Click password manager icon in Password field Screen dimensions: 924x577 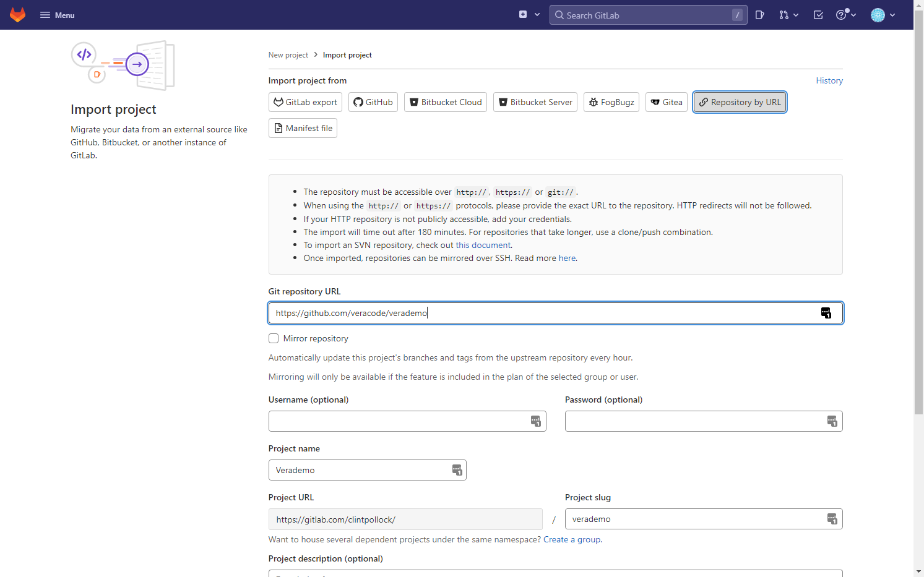(x=832, y=421)
